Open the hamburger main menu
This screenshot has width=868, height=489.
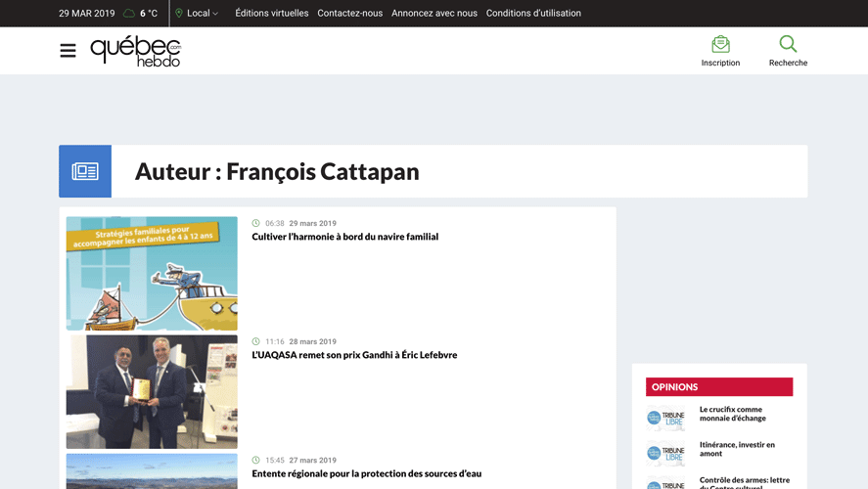(x=68, y=50)
